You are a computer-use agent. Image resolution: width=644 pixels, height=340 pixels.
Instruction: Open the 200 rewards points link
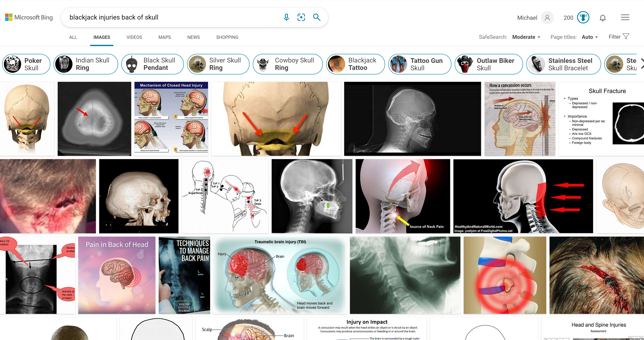[568, 18]
